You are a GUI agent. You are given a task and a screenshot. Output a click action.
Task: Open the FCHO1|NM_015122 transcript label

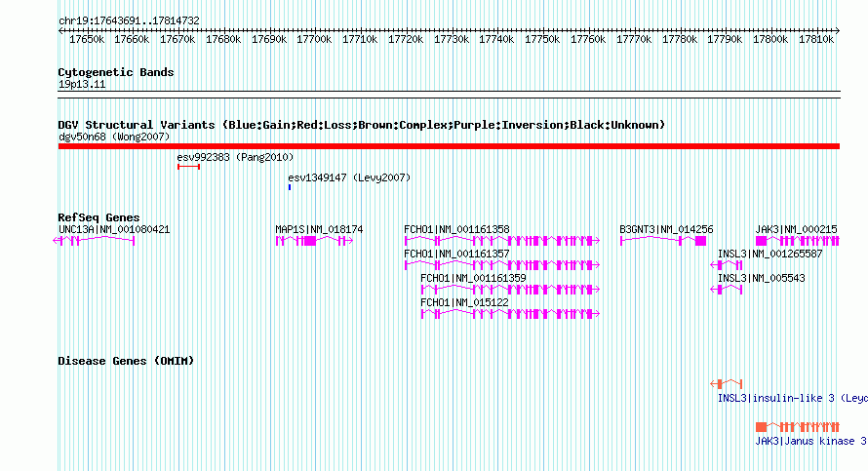[x=464, y=302]
